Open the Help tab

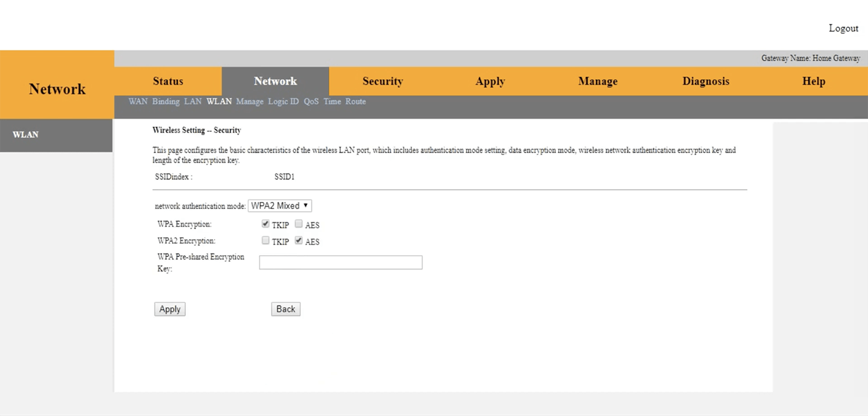tap(813, 82)
